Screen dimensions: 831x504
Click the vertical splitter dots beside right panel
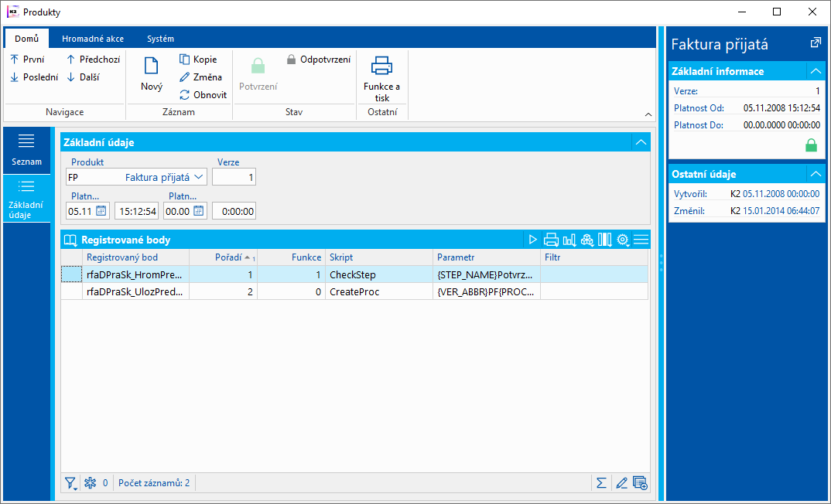661,263
